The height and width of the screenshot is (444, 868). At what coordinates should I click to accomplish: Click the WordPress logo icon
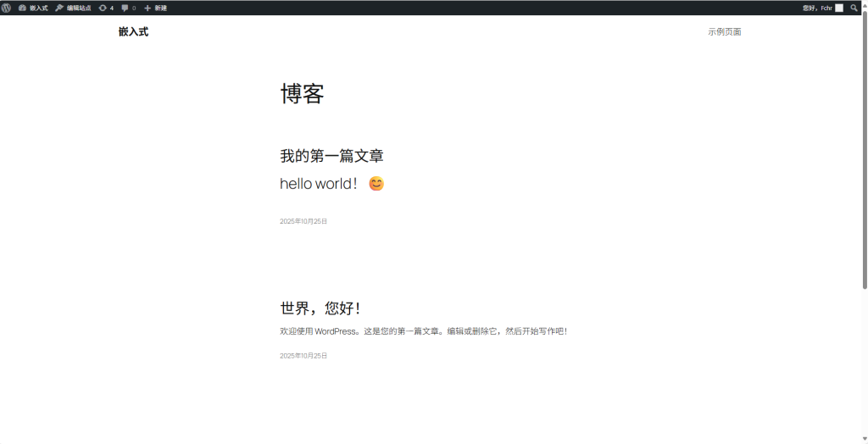pos(6,8)
